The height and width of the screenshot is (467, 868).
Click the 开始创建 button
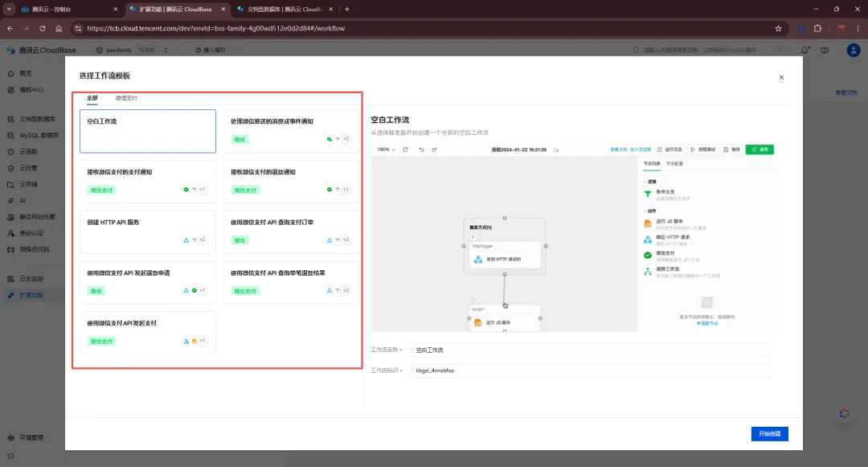coord(769,434)
